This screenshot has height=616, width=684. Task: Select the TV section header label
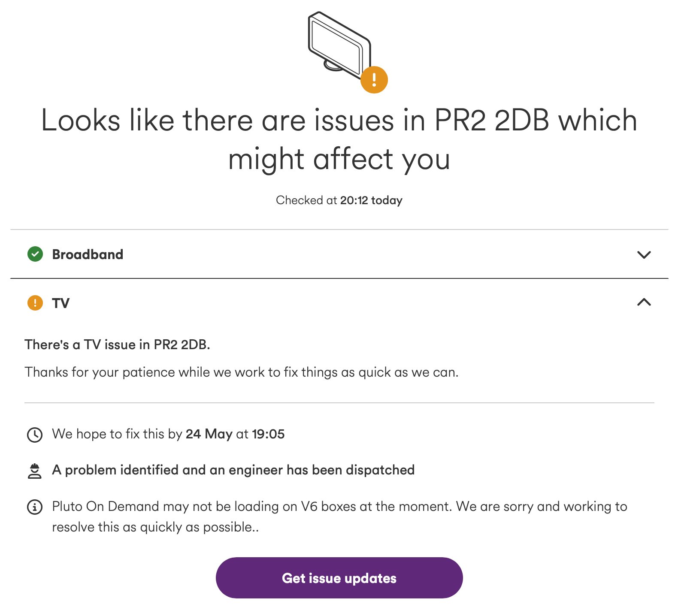[61, 303]
